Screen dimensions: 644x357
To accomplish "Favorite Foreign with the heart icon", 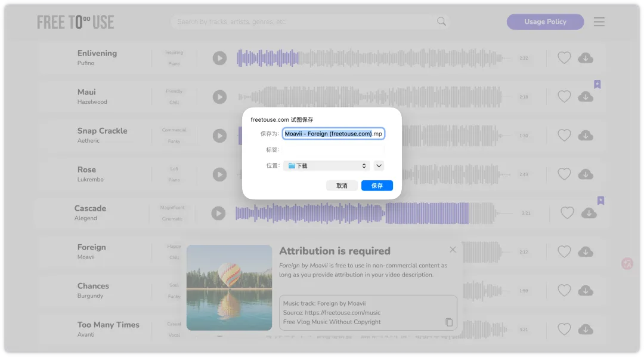I will point(564,251).
